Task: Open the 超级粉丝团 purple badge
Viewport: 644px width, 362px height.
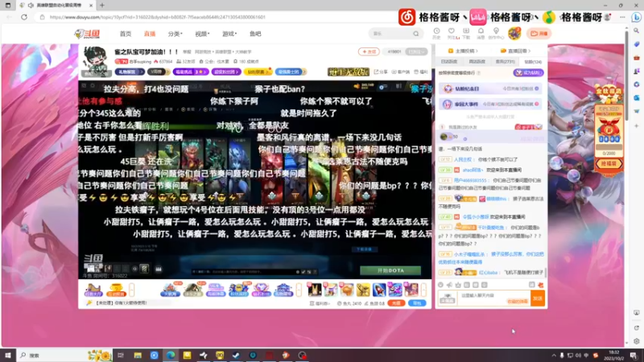Action: click(x=226, y=72)
